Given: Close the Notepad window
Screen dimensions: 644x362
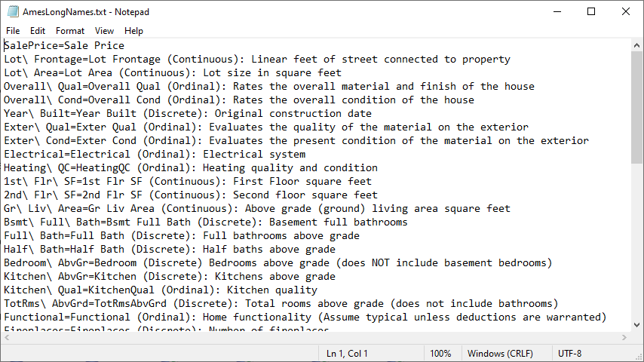Looking at the screenshot, I should (x=625, y=11).
